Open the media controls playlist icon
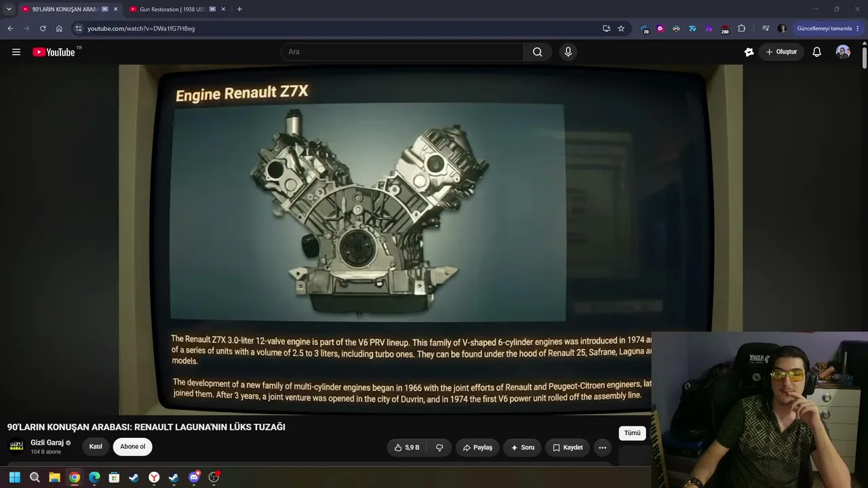 point(766,28)
